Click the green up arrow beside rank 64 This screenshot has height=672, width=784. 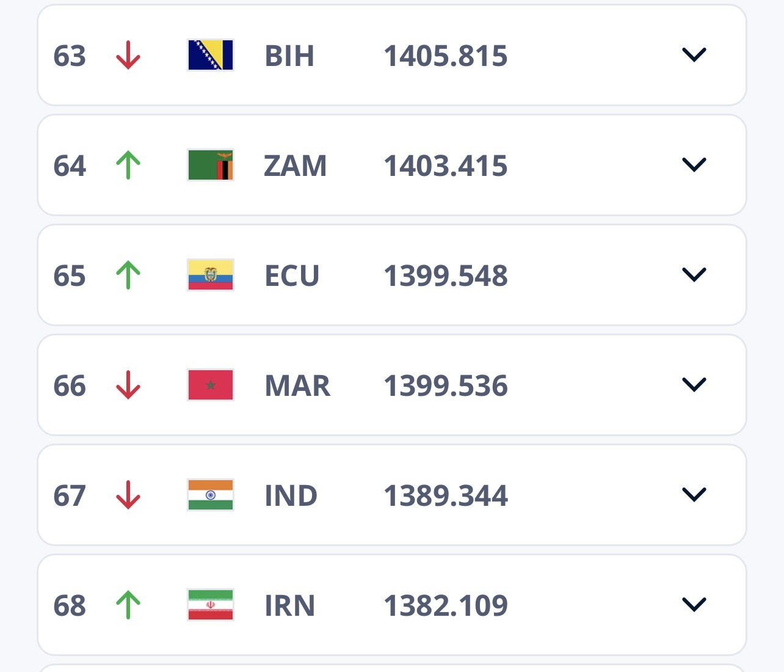128,166
